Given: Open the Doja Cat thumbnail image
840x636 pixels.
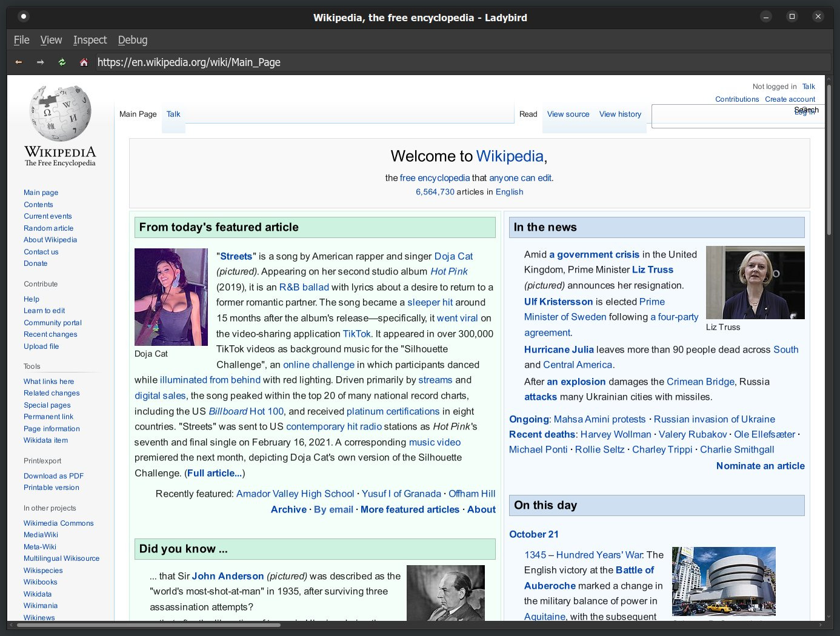Looking at the screenshot, I should pos(171,297).
